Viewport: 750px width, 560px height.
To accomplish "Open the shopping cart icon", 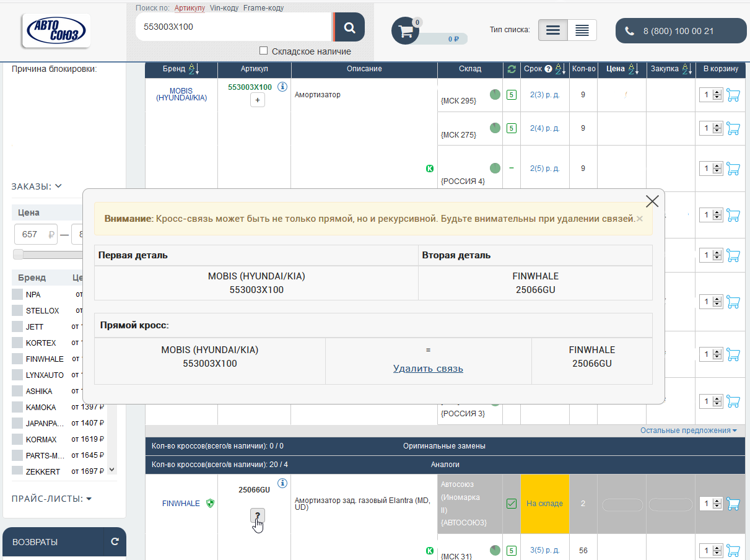I will (x=406, y=32).
